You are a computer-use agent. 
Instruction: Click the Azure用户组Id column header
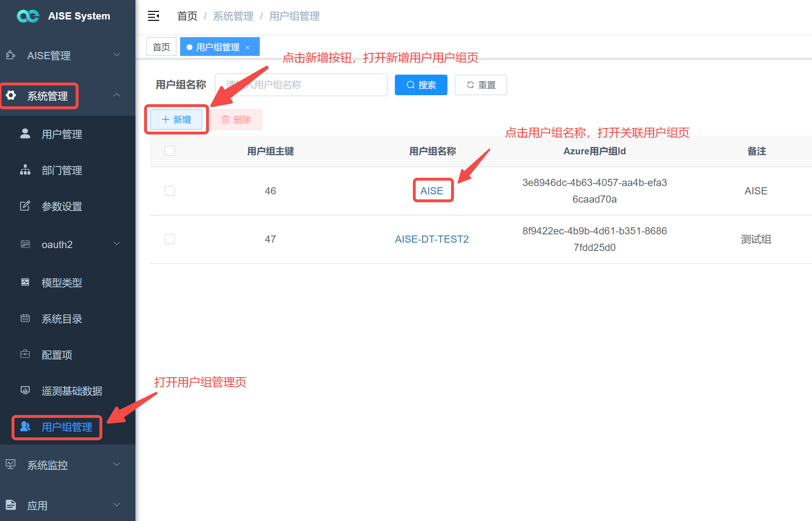(x=595, y=151)
